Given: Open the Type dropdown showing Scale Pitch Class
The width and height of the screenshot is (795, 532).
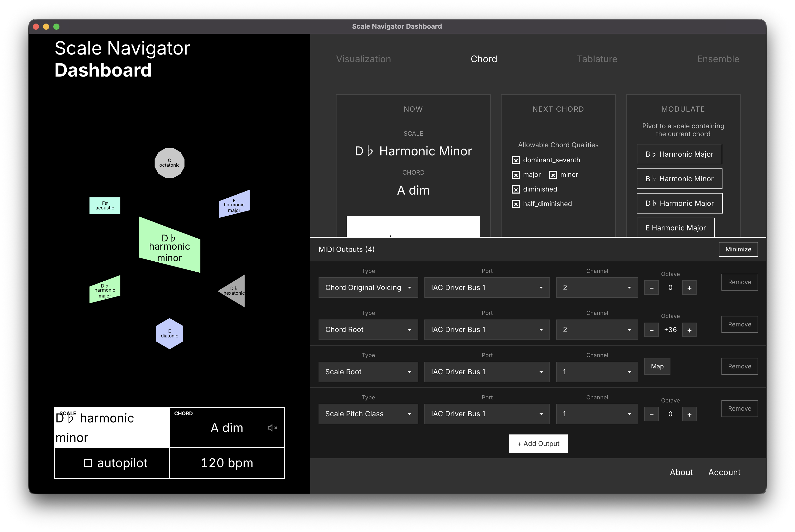Looking at the screenshot, I should 368,414.
